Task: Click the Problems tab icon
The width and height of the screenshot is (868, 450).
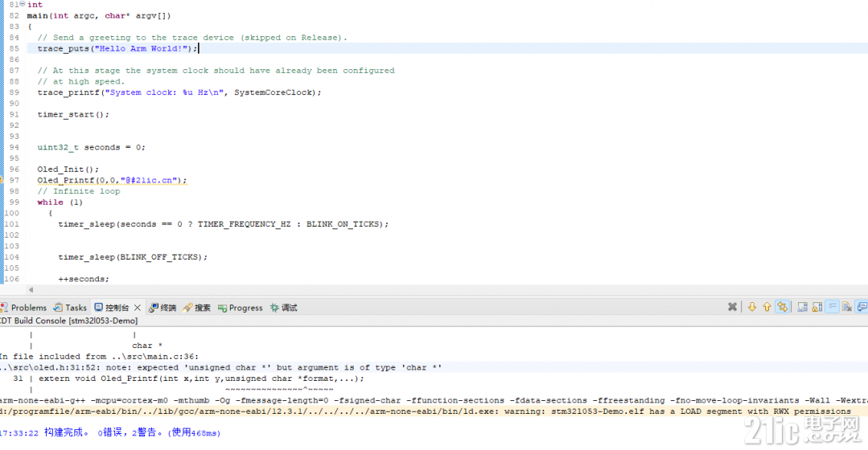Action: tap(4, 308)
